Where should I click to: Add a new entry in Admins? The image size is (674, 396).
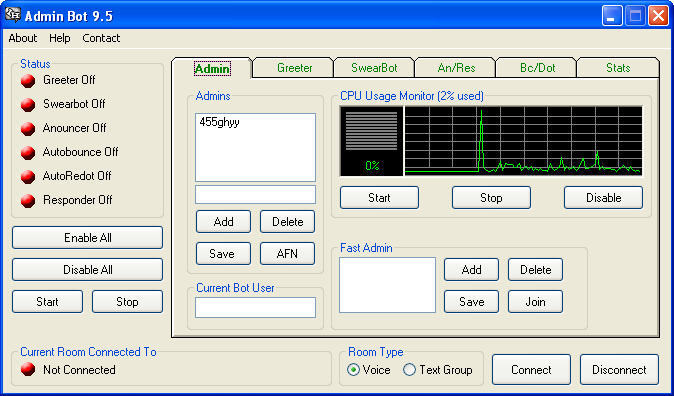coord(224,221)
